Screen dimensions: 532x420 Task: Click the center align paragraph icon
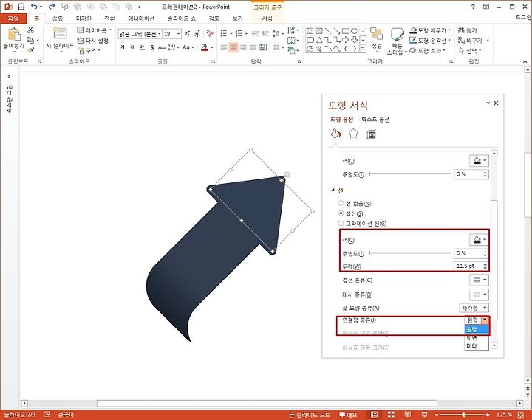pyautogui.click(x=233, y=47)
